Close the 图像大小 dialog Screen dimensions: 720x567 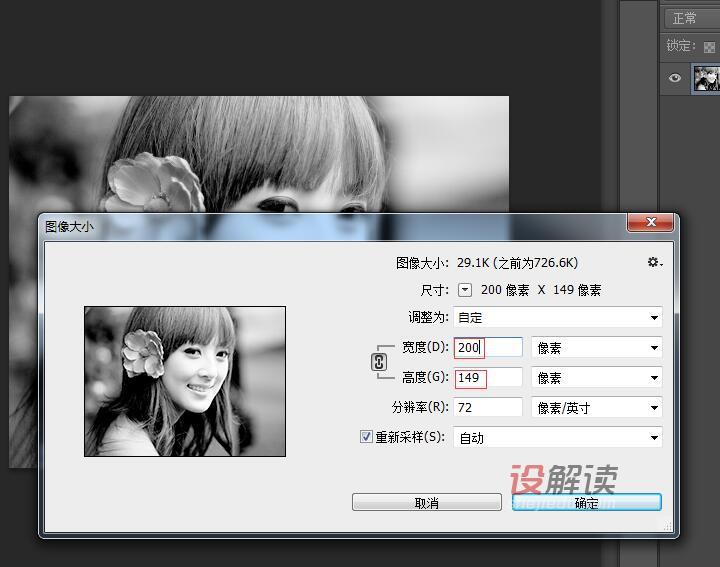650,222
